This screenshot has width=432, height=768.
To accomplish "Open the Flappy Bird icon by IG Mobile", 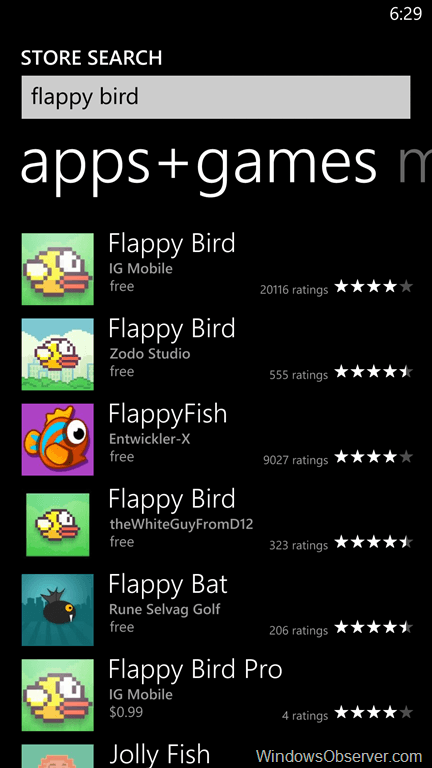I will click(x=57, y=269).
